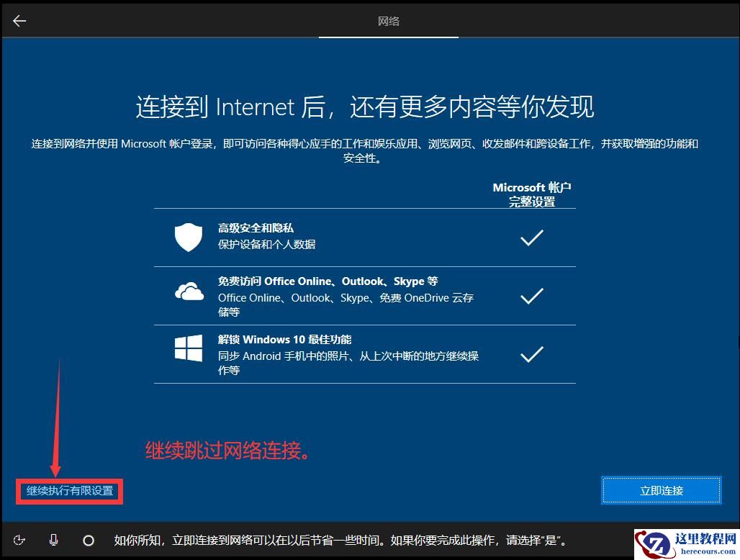Image resolution: width=740 pixels, height=560 pixels.
Task: Click the shield icon for security and privacy
Action: [x=188, y=237]
